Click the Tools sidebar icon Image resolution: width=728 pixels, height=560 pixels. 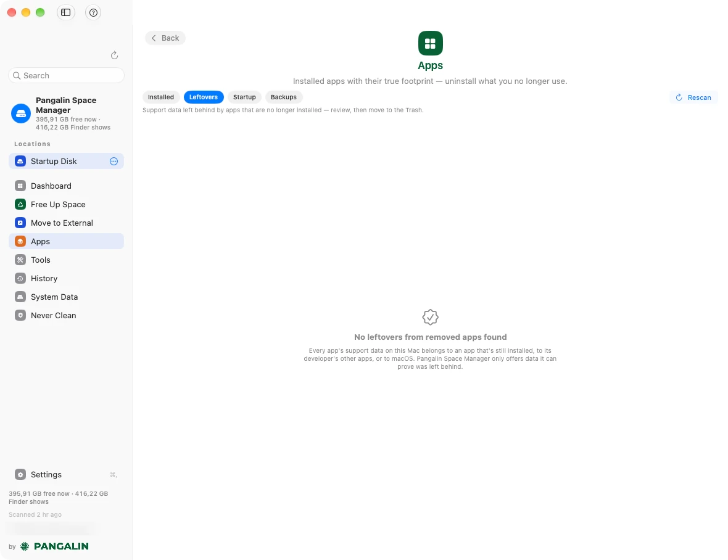pyautogui.click(x=20, y=260)
